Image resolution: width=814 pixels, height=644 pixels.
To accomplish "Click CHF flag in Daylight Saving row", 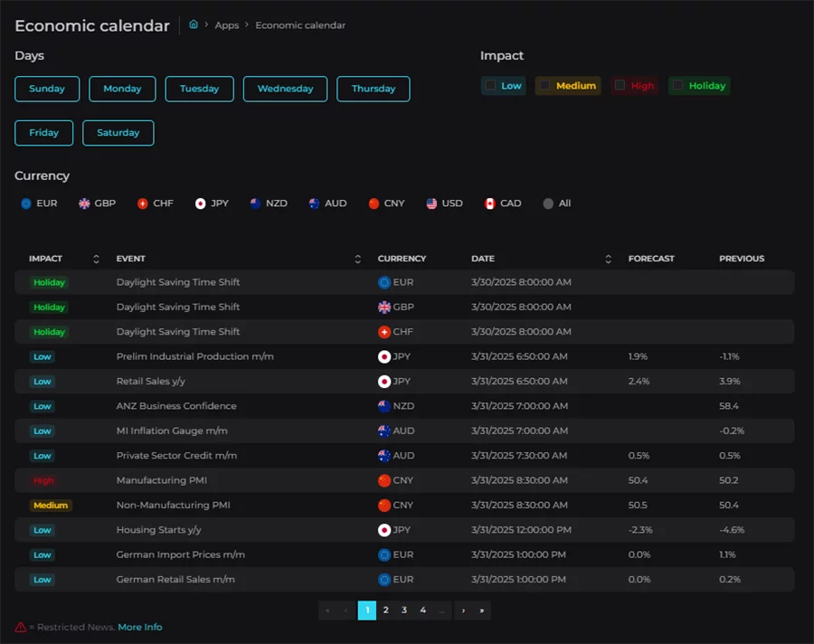I will click(384, 332).
